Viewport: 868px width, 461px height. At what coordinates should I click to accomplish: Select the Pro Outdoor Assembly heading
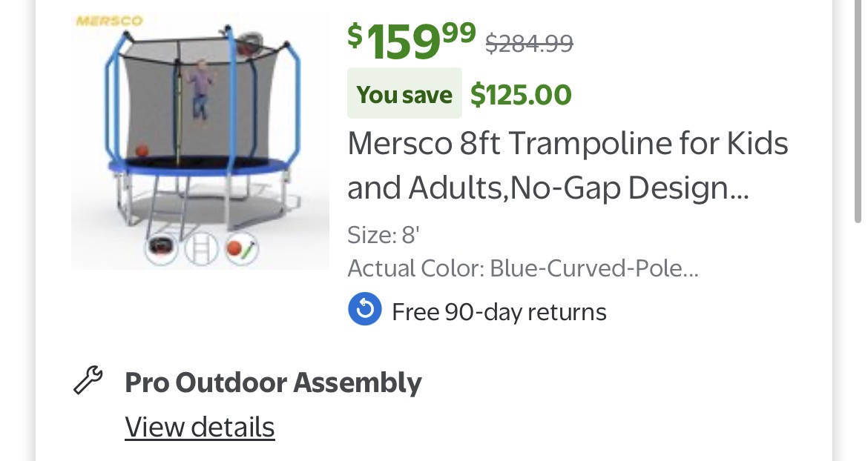[x=273, y=382]
